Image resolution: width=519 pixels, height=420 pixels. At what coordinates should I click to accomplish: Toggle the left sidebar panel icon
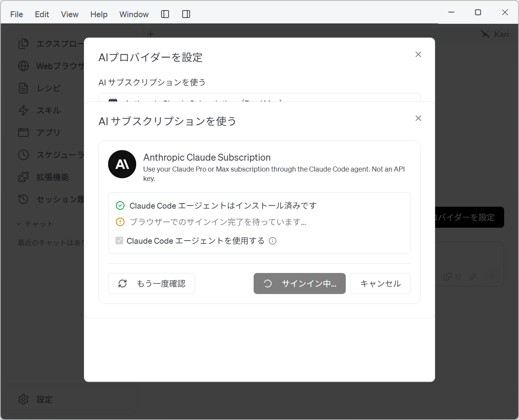(165, 14)
